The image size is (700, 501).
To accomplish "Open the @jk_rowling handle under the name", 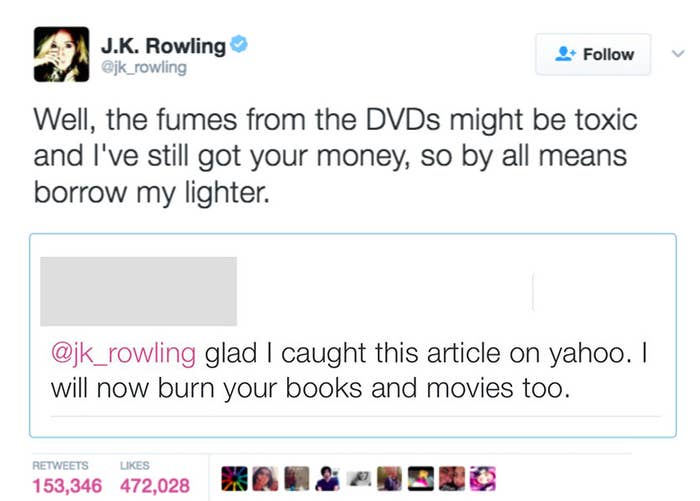I will (x=144, y=67).
